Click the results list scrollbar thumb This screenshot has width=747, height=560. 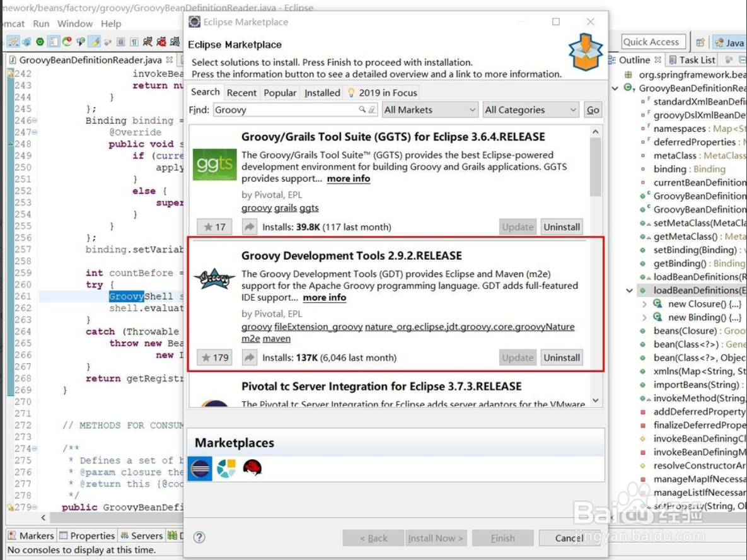click(x=596, y=167)
